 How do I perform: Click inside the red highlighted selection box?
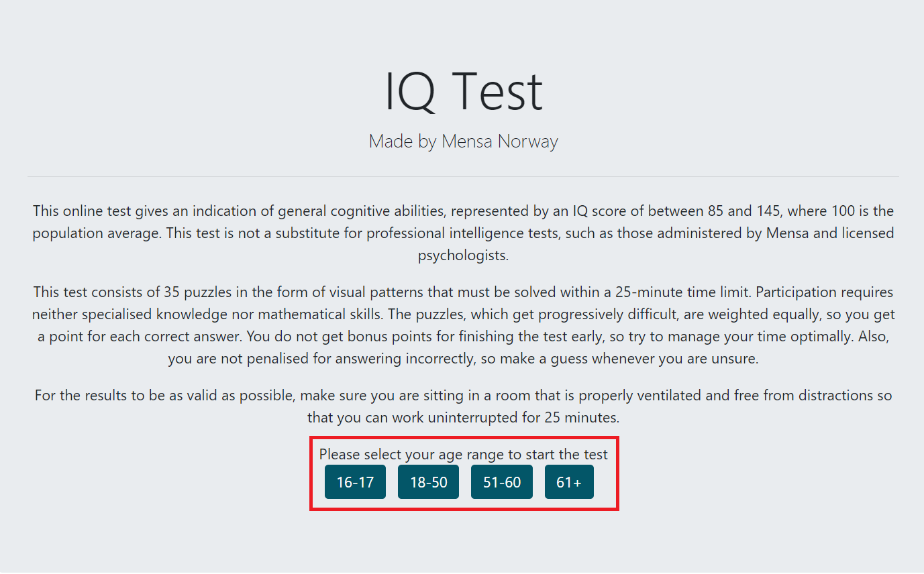pos(463,473)
